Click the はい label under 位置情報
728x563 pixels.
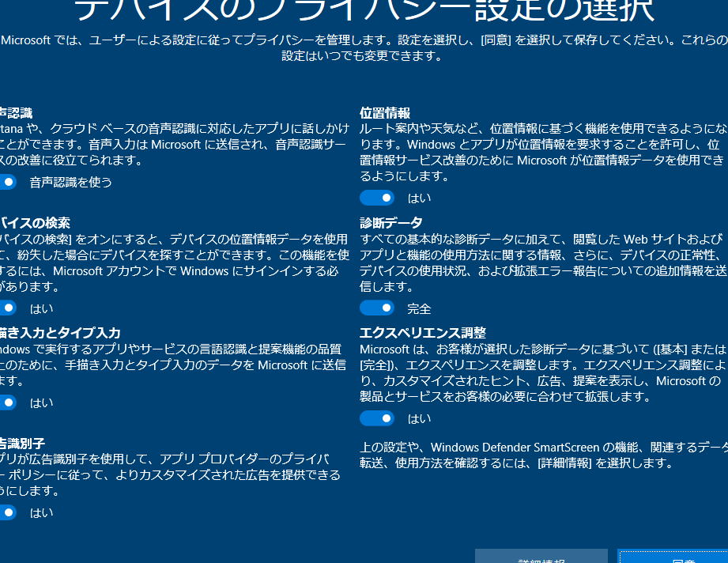point(419,198)
